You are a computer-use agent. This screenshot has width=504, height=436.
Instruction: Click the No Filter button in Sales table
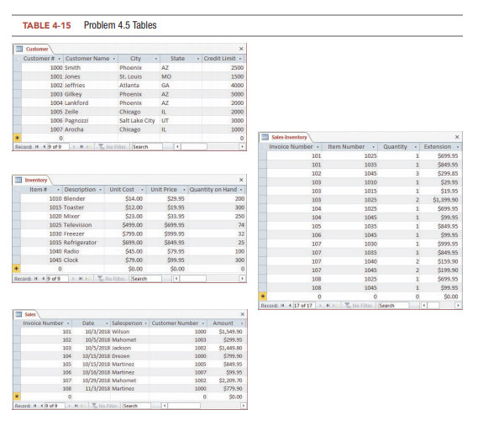(104, 406)
